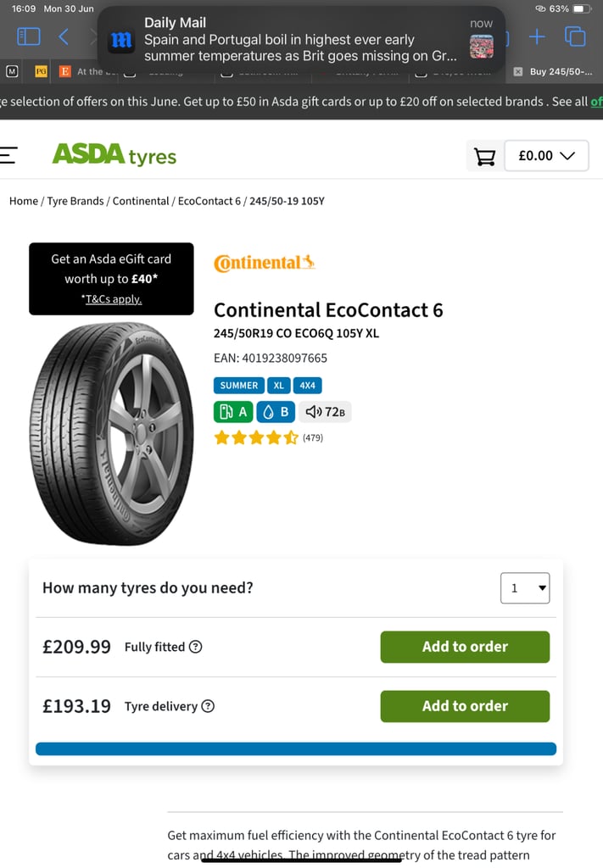The image size is (603, 868).
Task: Click the 72dB noise rating icon
Action: 323,412
